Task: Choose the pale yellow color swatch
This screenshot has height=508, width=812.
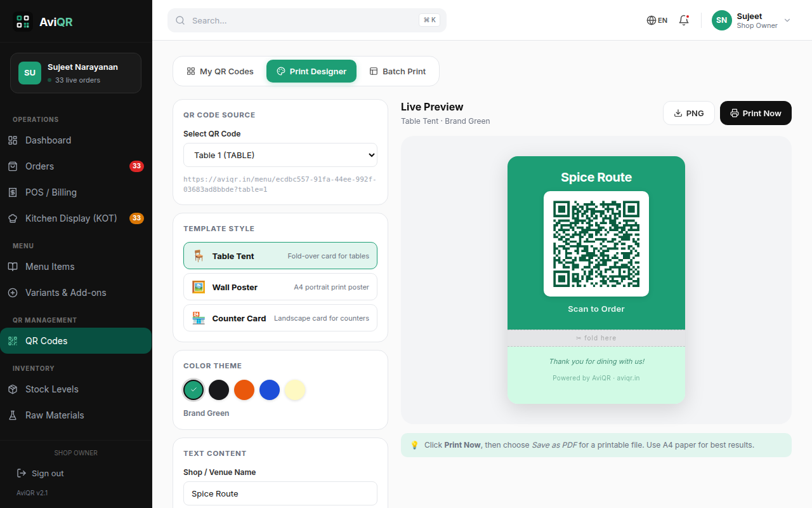Action: (x=295, y=390)
